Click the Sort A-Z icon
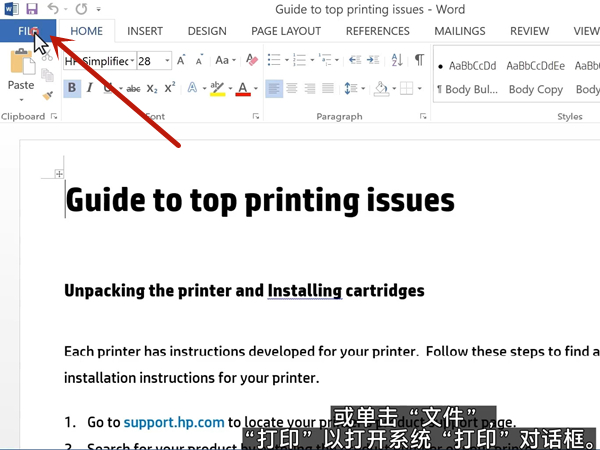This screenshot has width=600, height=450. (x=397, y=61)
